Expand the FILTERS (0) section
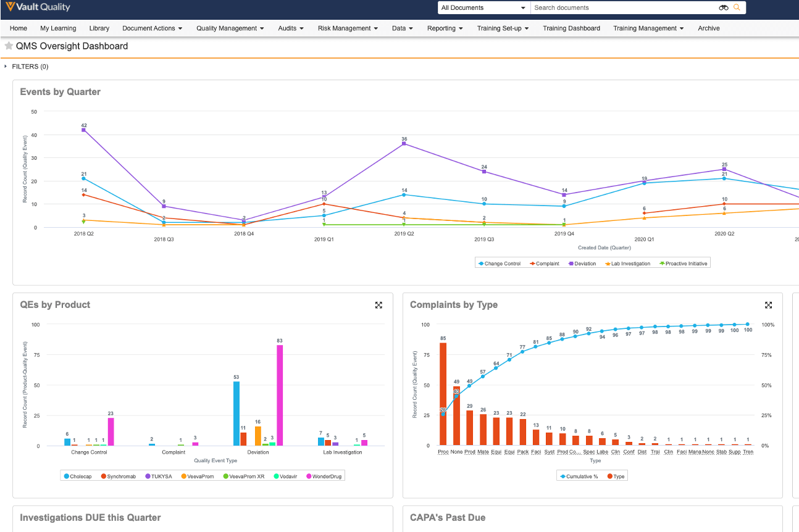The width and height of the screenshot is (799, 532). coord(27,67)
